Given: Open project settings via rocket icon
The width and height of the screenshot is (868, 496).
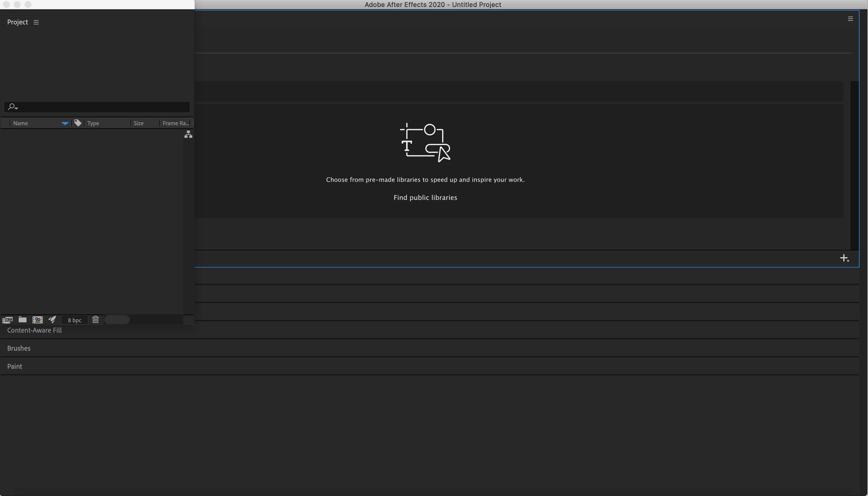Looking at the screenshot, I should pyautogui.click(x=52, y=320).
